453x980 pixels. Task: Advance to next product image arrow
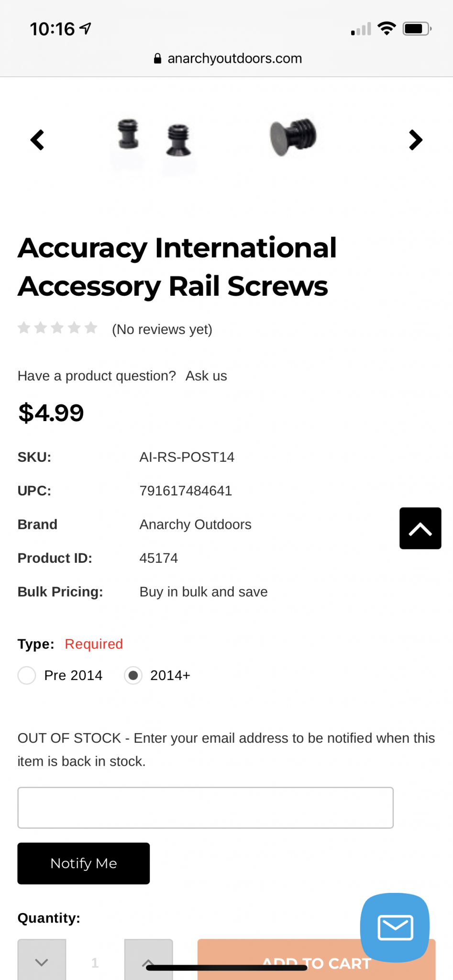416,140
